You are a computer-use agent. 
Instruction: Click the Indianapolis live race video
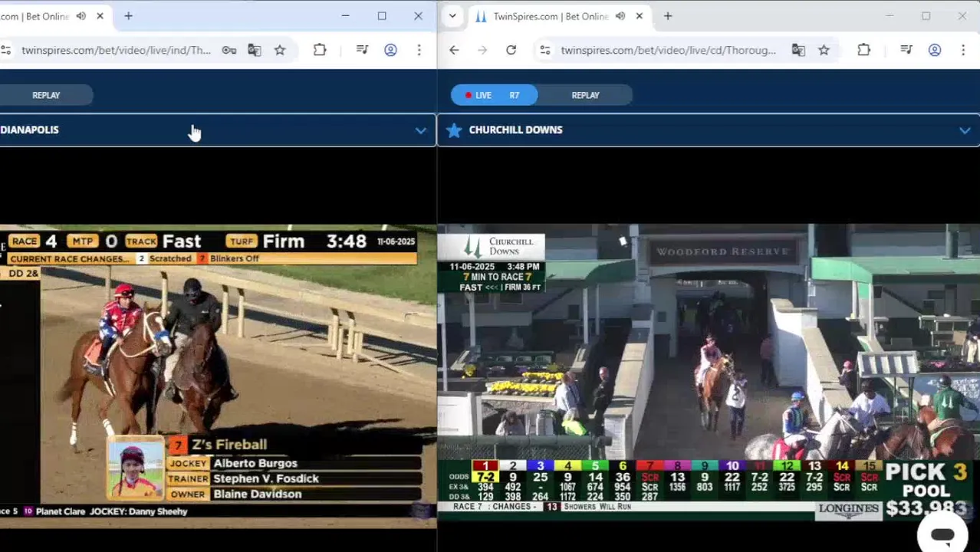[x=219, y=376]
